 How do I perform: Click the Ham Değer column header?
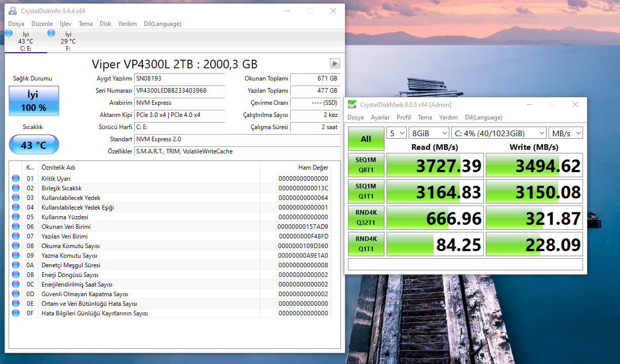(295, 168)
